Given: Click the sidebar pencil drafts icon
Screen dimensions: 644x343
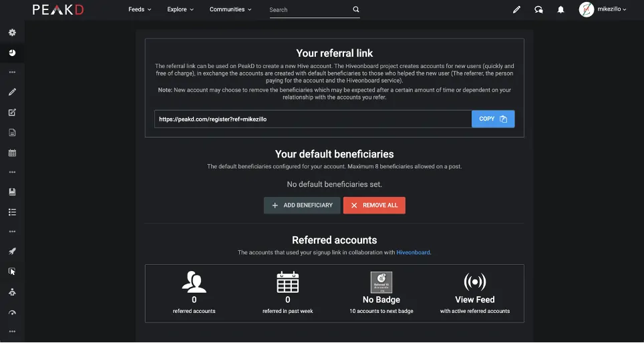Looking at the screenshot, I should point(12,92).
